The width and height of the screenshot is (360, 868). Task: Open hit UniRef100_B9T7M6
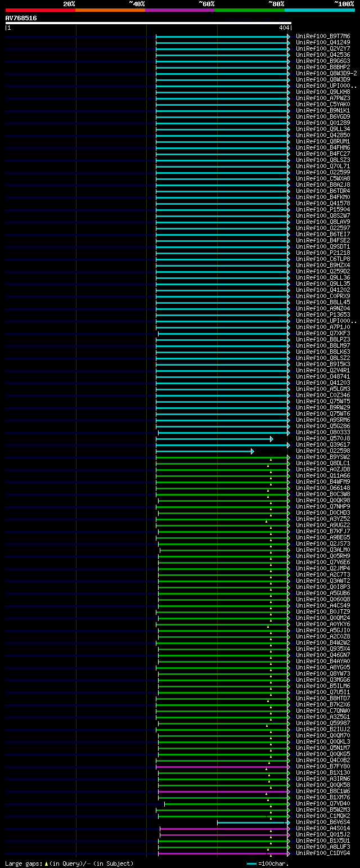point(323,36)
